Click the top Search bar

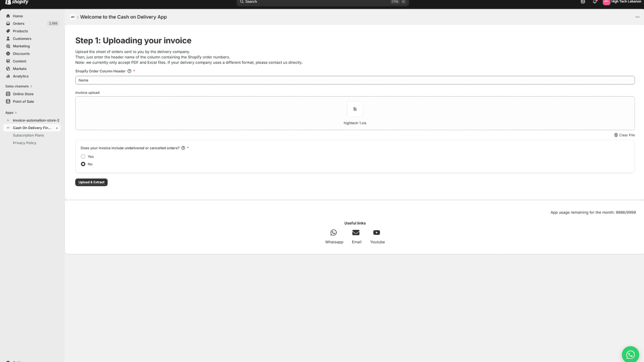[322, 2]
